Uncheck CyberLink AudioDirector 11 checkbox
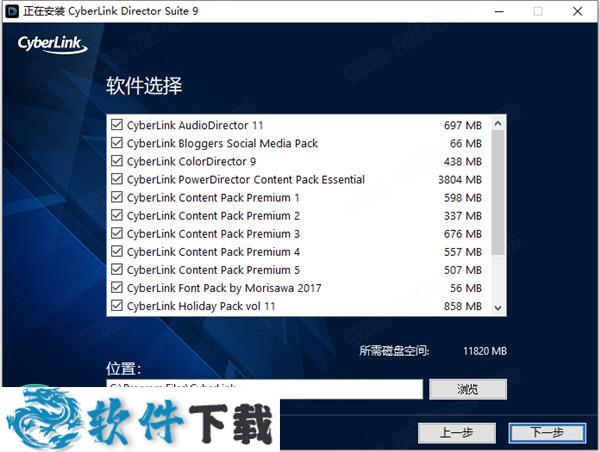The width and height of the screenshot is (600, 452). 117,125
